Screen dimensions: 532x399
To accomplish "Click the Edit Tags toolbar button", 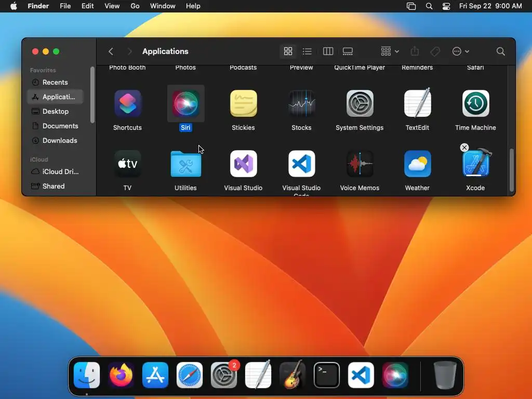I will (x=435, y=51).
